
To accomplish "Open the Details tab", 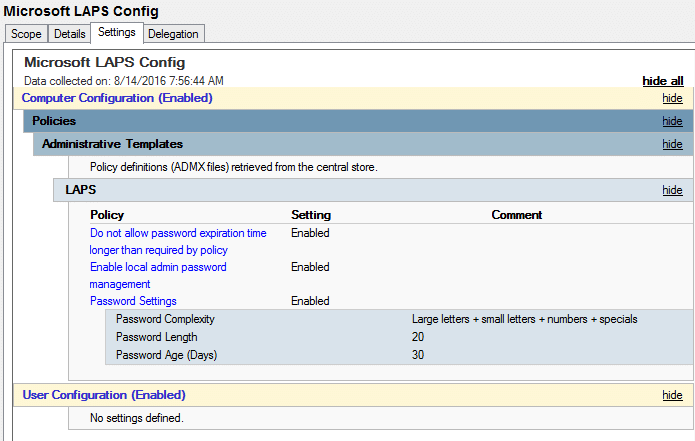I will click(x=70, y=34).
